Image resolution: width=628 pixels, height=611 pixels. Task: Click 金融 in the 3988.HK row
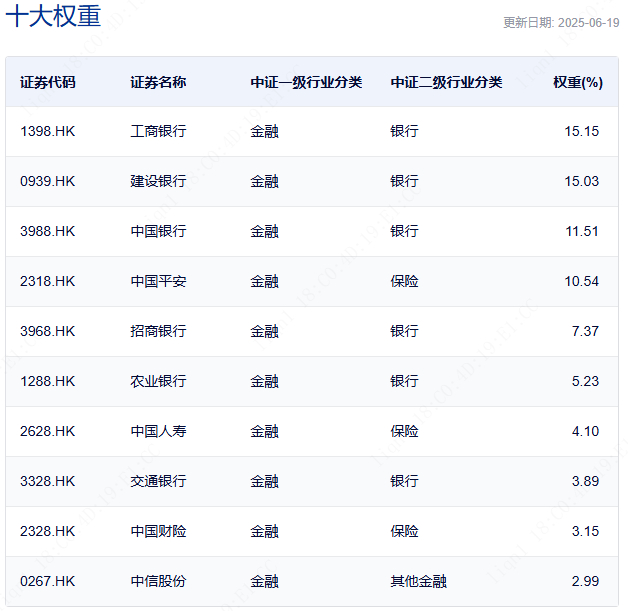(264, 231)
